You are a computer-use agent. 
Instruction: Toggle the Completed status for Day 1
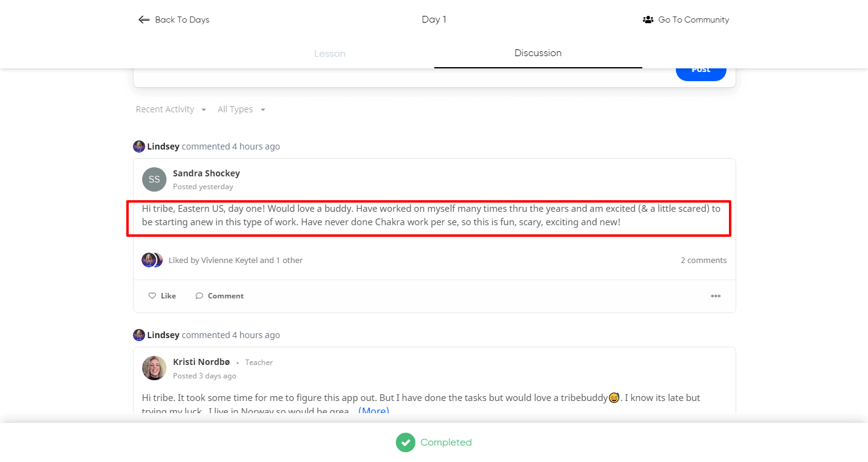click(446, 442)
